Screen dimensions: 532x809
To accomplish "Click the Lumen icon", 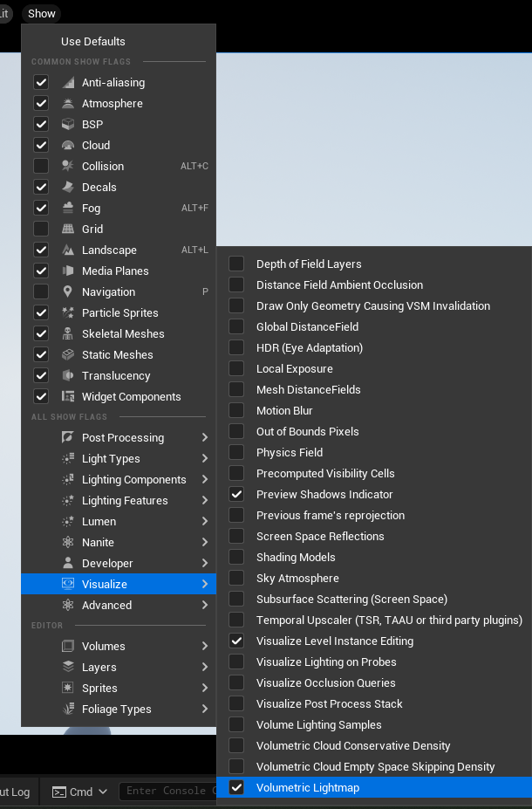I will [68, 522].
